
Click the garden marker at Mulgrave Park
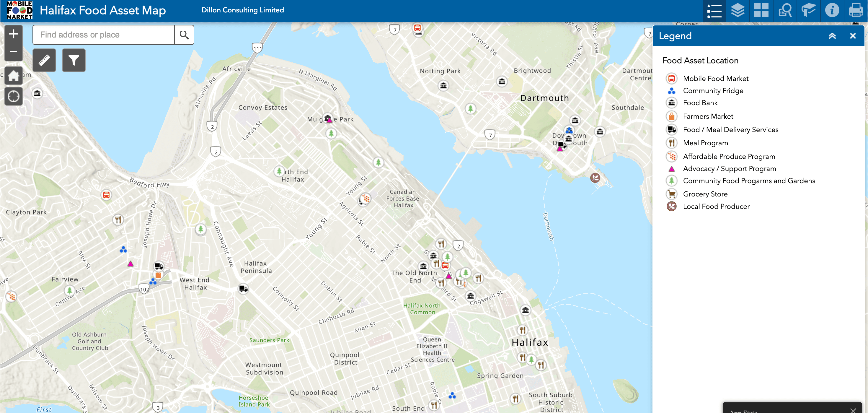[x=331, y=134]
